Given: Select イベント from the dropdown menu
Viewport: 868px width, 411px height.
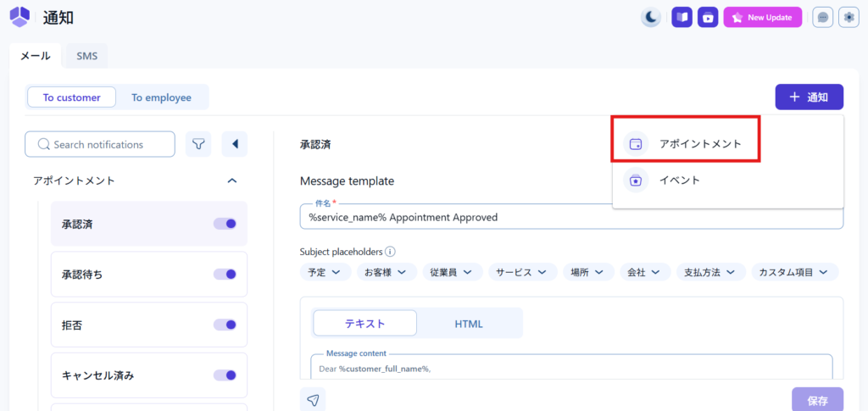Looking at the screenshot, I should [x=680, y=180].
